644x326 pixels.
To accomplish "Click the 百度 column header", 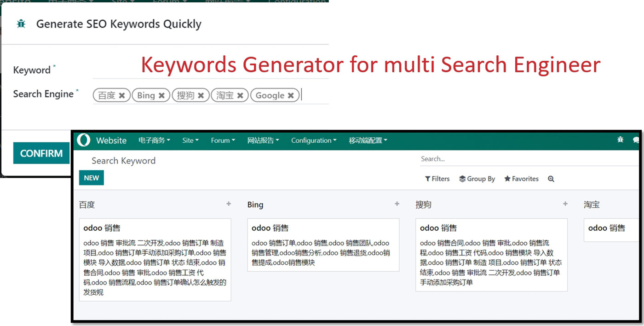I will 87,204.
